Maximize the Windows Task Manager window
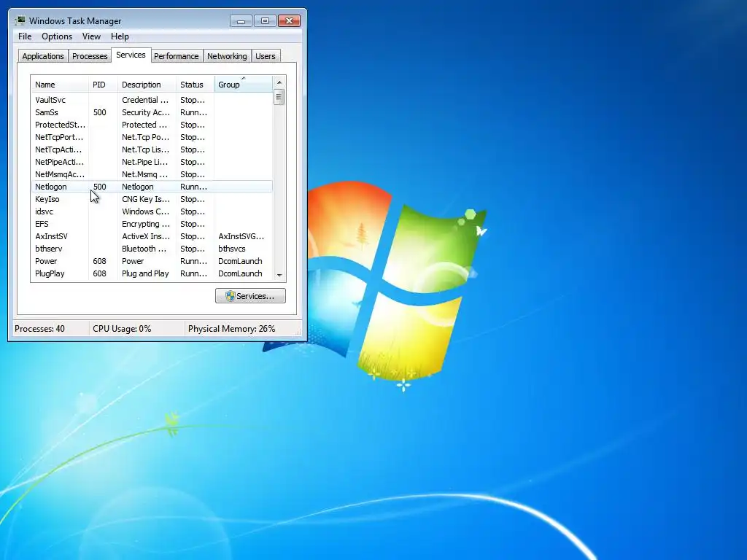747x560 pixels. click(x=266, y=21)
